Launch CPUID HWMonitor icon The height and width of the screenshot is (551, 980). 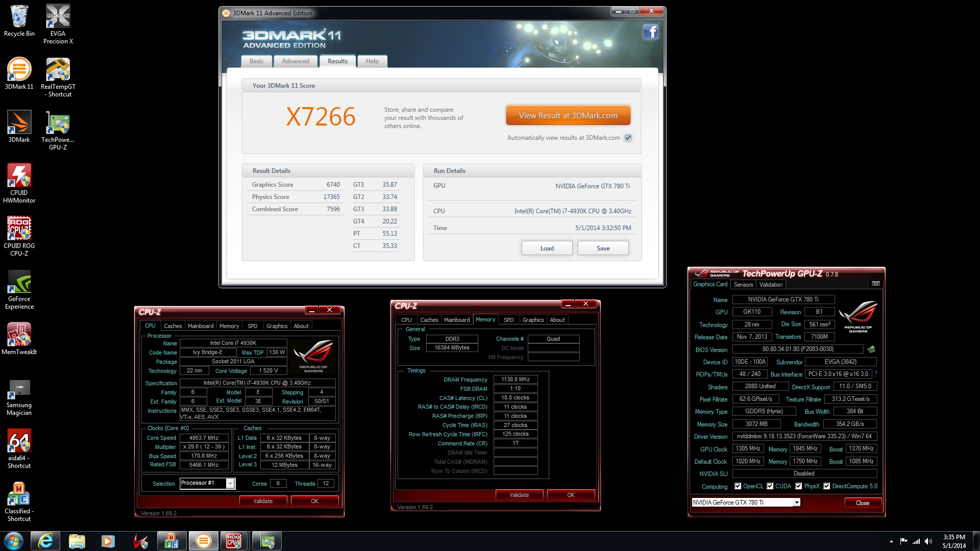click(x=19, y=183)
